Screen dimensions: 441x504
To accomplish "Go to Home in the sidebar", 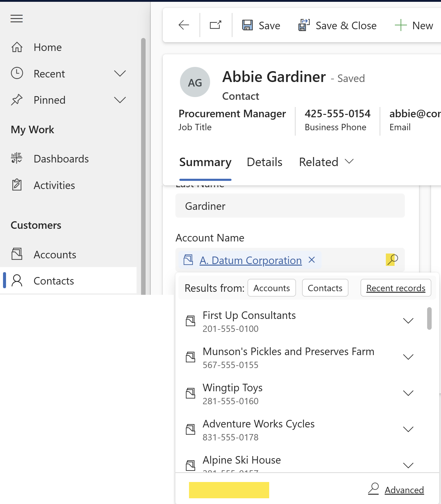I will tap(48, 47).
